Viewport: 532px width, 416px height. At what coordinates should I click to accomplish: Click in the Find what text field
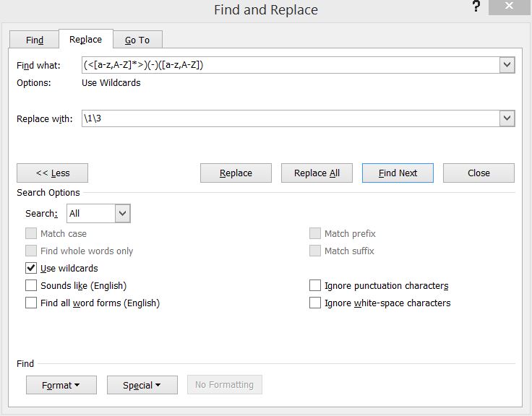pos(289,65)
